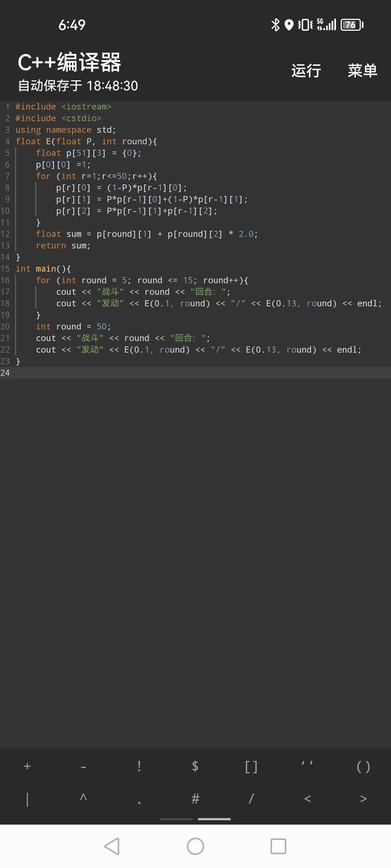Insert caret symbol from shortcut bar

83,799
